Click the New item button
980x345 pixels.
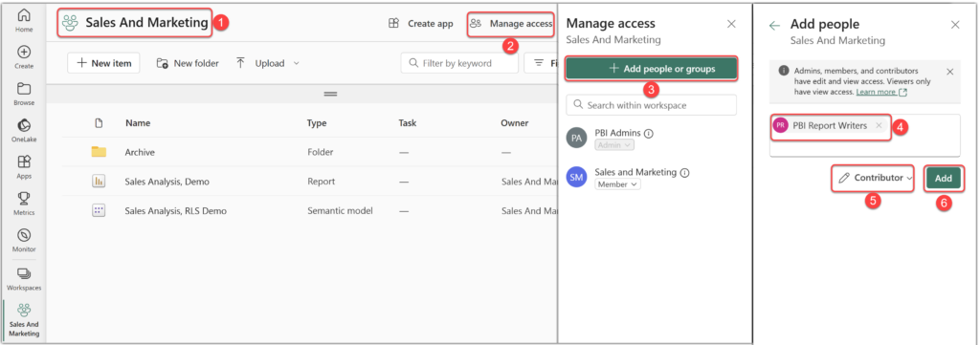point(103,63)
